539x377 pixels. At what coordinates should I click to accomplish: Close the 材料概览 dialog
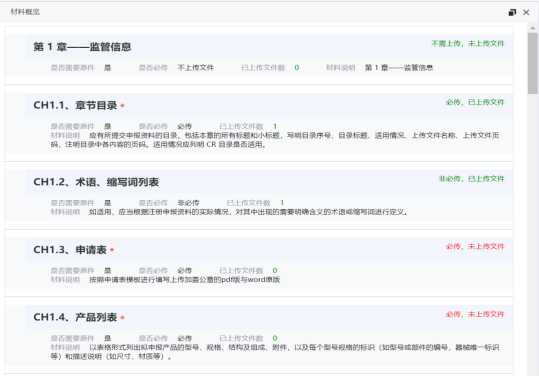526,12
